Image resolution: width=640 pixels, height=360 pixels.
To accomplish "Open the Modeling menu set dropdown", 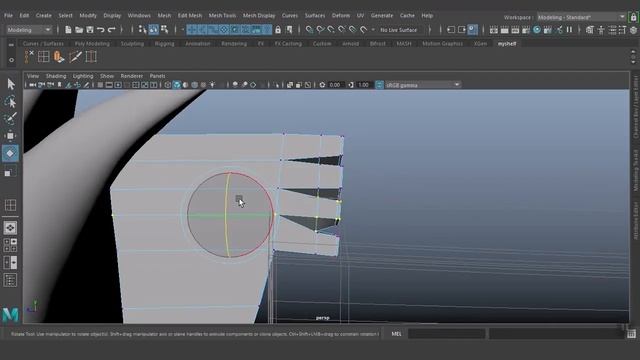I will coord(29,30).
